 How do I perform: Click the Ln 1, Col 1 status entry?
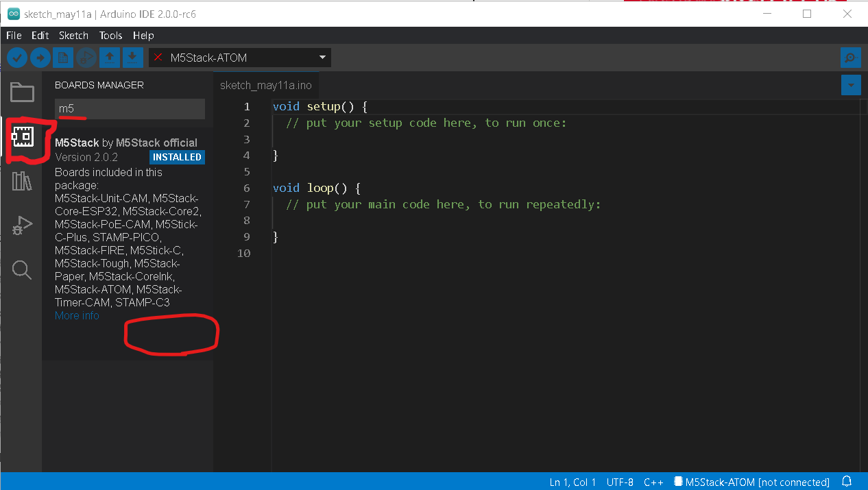(572, 482)
